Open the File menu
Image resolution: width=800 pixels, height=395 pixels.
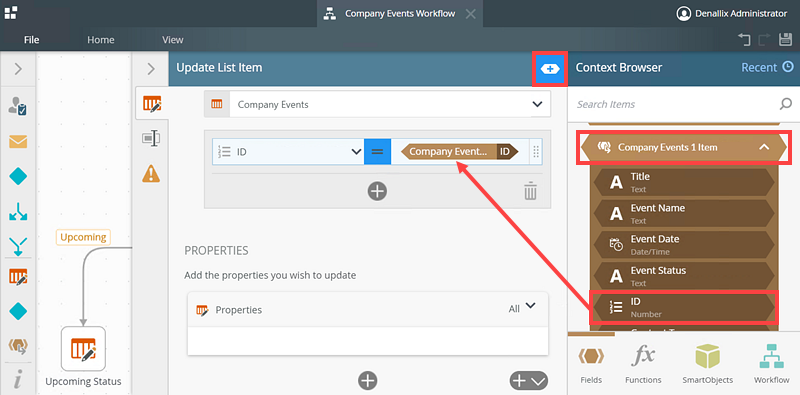point(31,40)
